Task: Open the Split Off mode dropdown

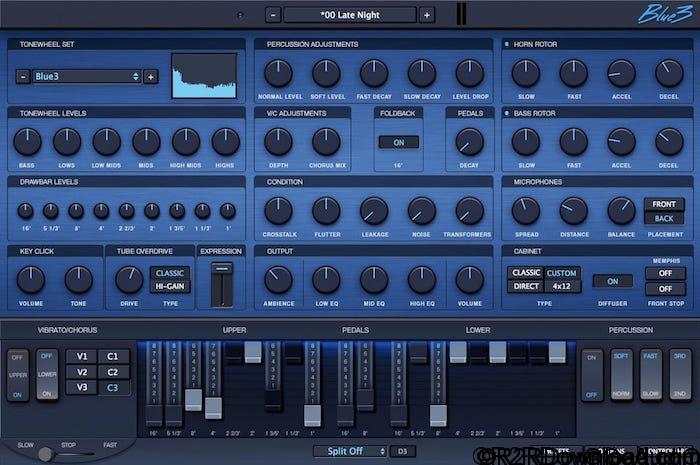Action: (350, 451)
